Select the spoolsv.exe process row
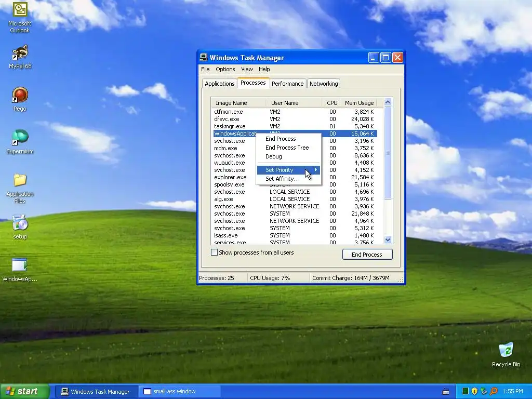The width and height of the screenshot is (532, 399). click(x=295, y=184)
